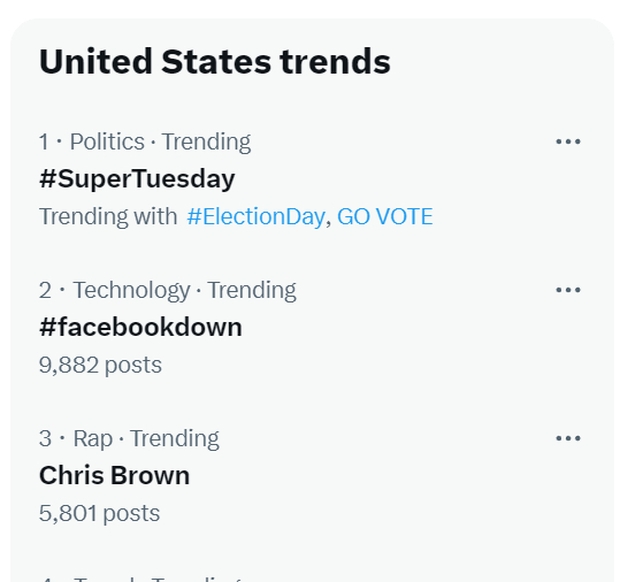Click the Rap category label
The height and width of the screenshot is (582, 620).
tap(93, 438)
